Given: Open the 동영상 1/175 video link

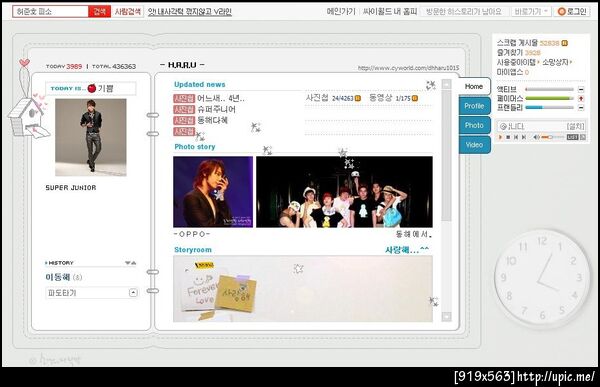Looking at the screenshot, I should [390, 98].
